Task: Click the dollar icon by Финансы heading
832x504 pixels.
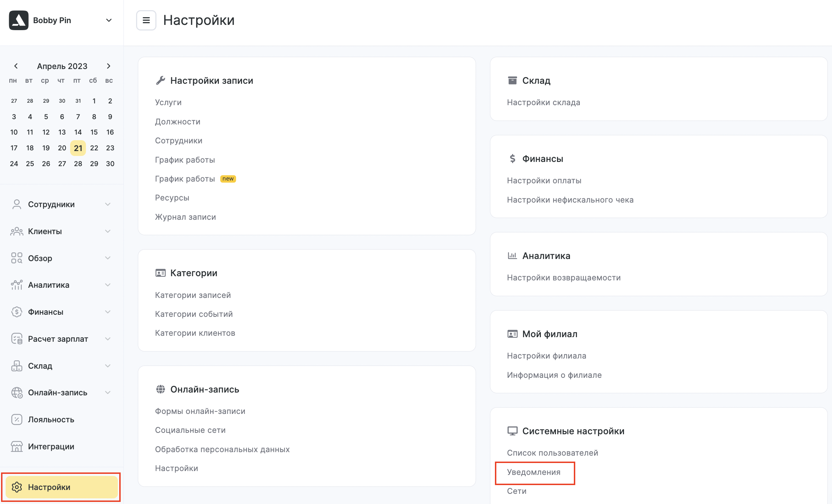Action: tap(512, 159)
